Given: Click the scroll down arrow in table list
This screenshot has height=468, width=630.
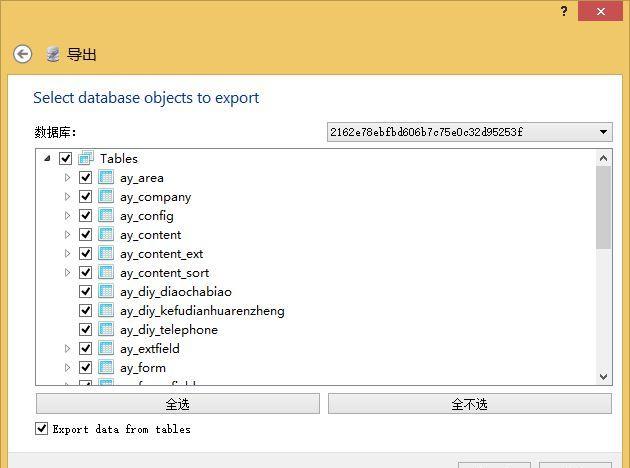Looking at the screenshot, I should coord(603,377).
